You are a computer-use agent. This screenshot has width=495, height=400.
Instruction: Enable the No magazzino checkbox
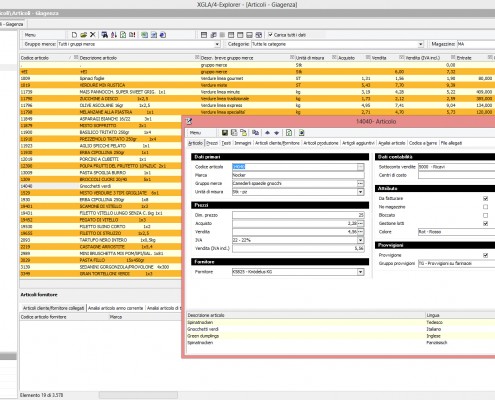[485, 207]
